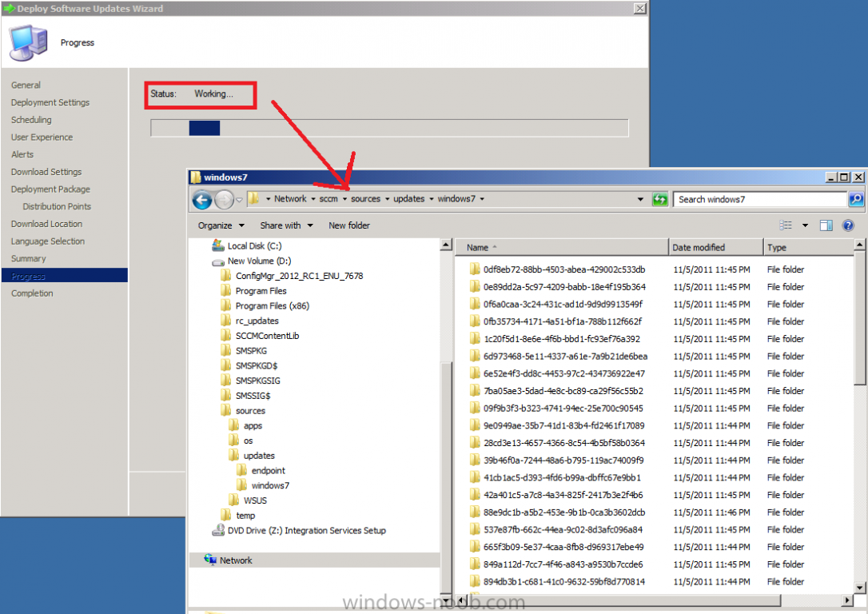Screen dimensions: 868x614
Task: Toggle the preview pane icon
Action: coord(826,225)
